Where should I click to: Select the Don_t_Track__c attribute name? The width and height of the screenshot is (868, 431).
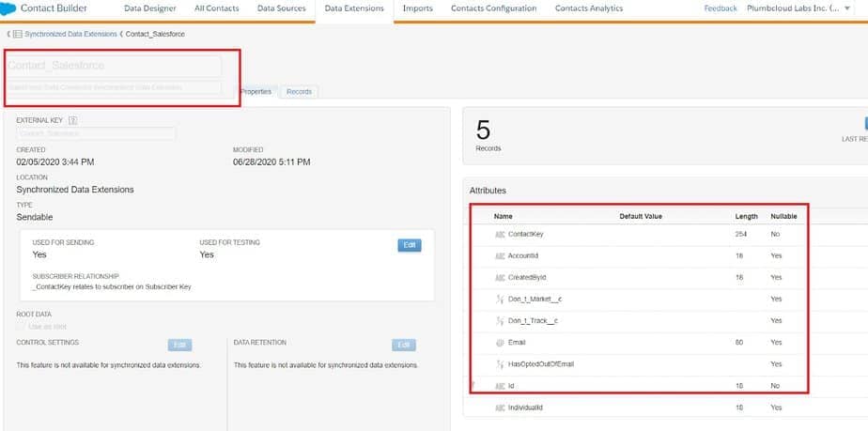[533, 321]
